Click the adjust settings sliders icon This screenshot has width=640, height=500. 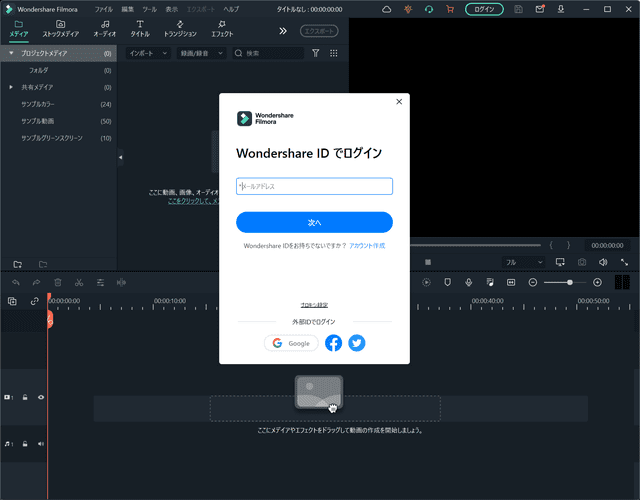click(x=100, y=282)
